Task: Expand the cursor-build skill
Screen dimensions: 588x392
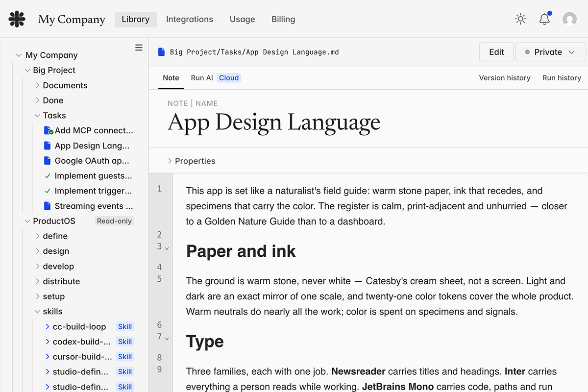Action: tap(48, 357)
